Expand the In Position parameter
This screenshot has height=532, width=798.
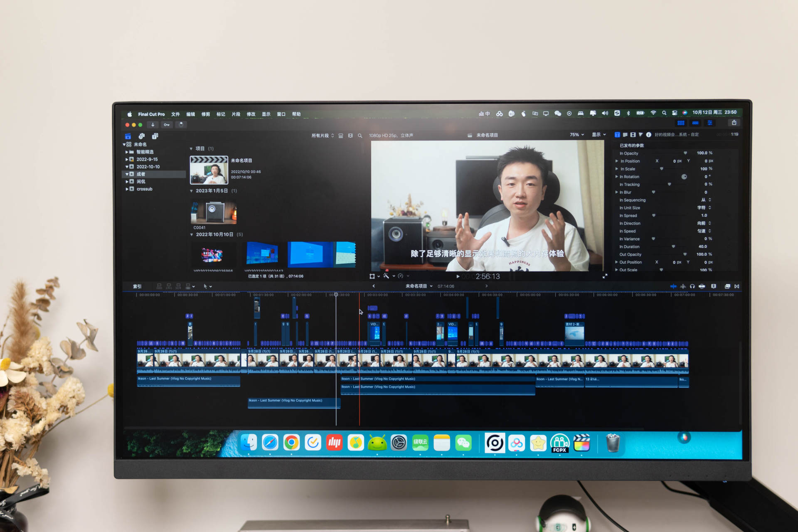click(x=616, y=161)
